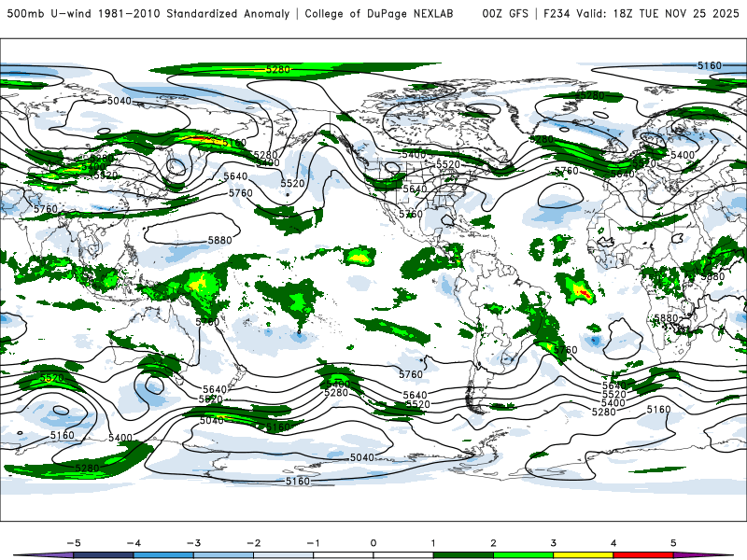Image resolution: width=747 pixels, height=560 pixels.
Task: Click the 5760 contour label beside Florida
Action: tap(411, 215)
